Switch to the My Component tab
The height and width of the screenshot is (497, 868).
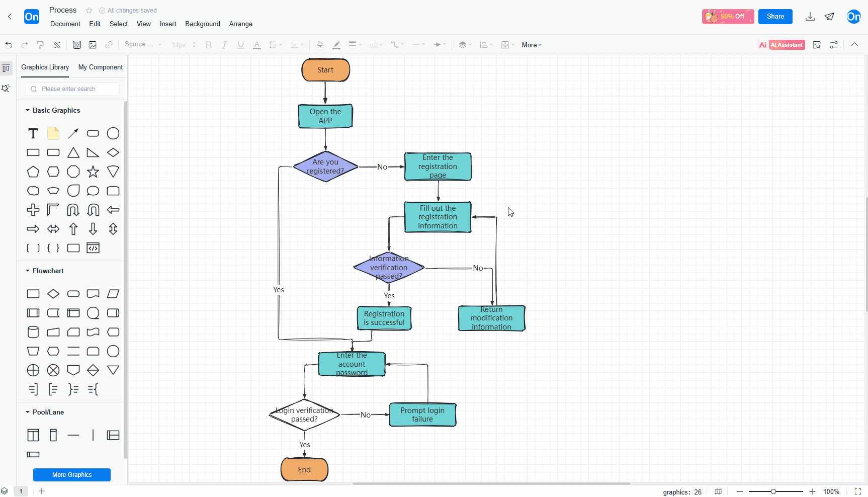pyautogui.click(x=101, y=67)
